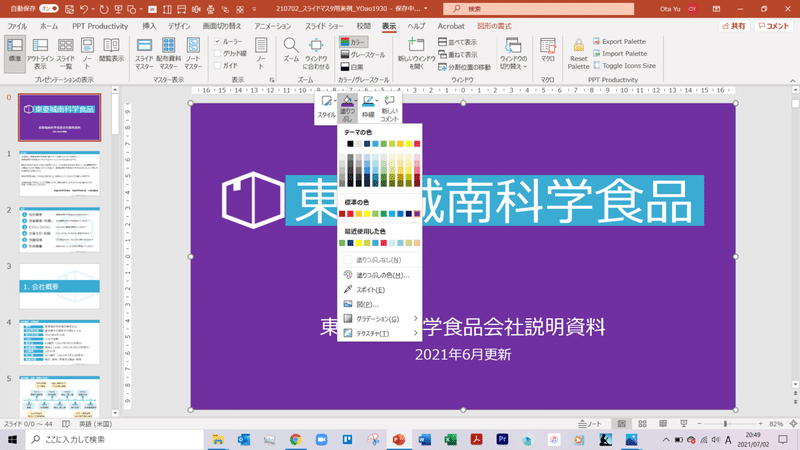This screenshot has height=450, width=800.
Task: Select Grayscale (グレースケール) mode
Action: pos(363,55)
